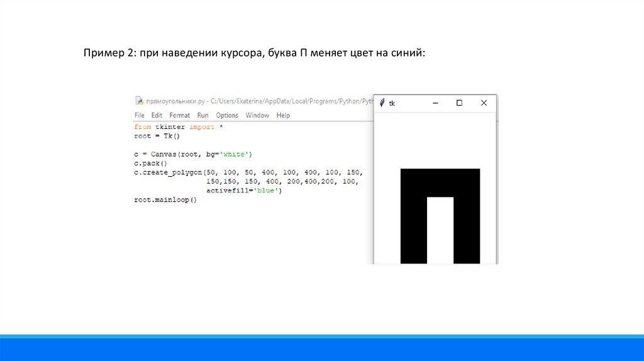Open the File menu

tap(139, 116)
